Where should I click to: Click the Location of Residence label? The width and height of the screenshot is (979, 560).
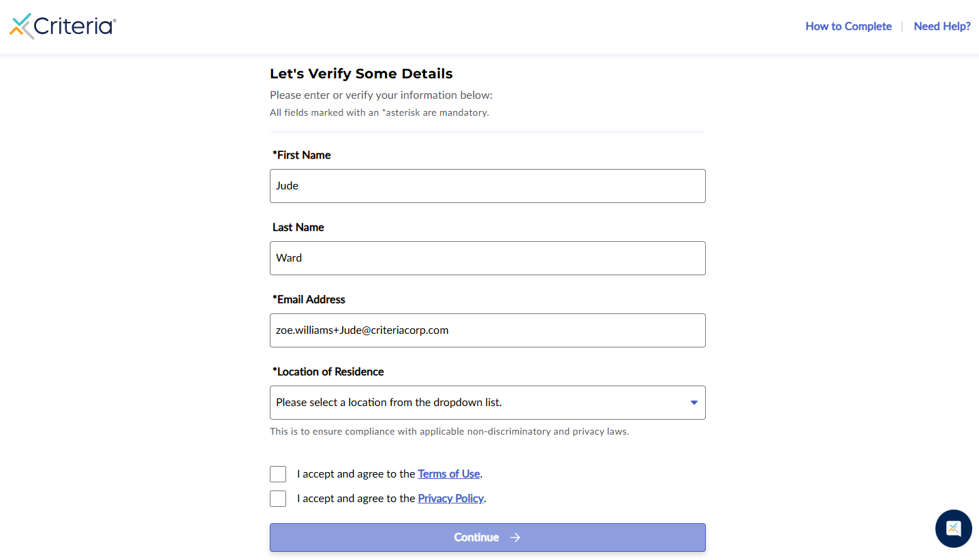(328, 372)
